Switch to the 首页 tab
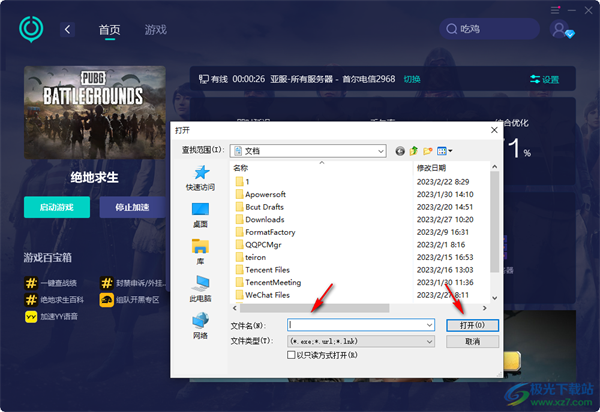Viewport: 600px width, 412px height. 109,29
